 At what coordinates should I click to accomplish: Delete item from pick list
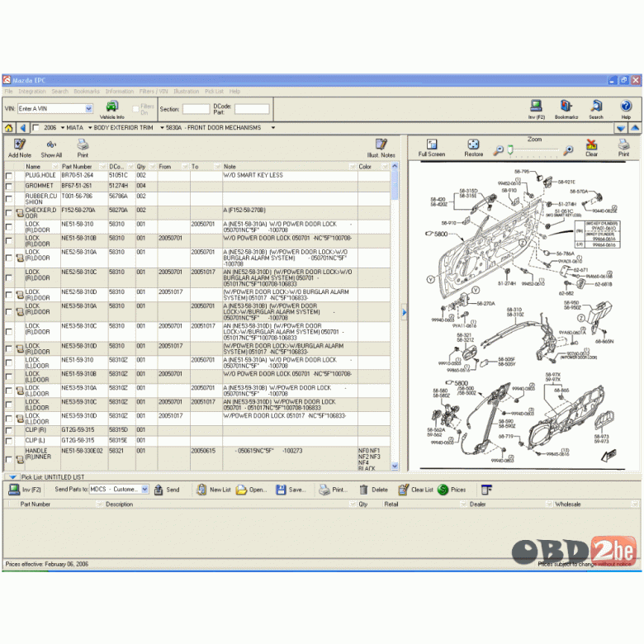tap(373, 490)
